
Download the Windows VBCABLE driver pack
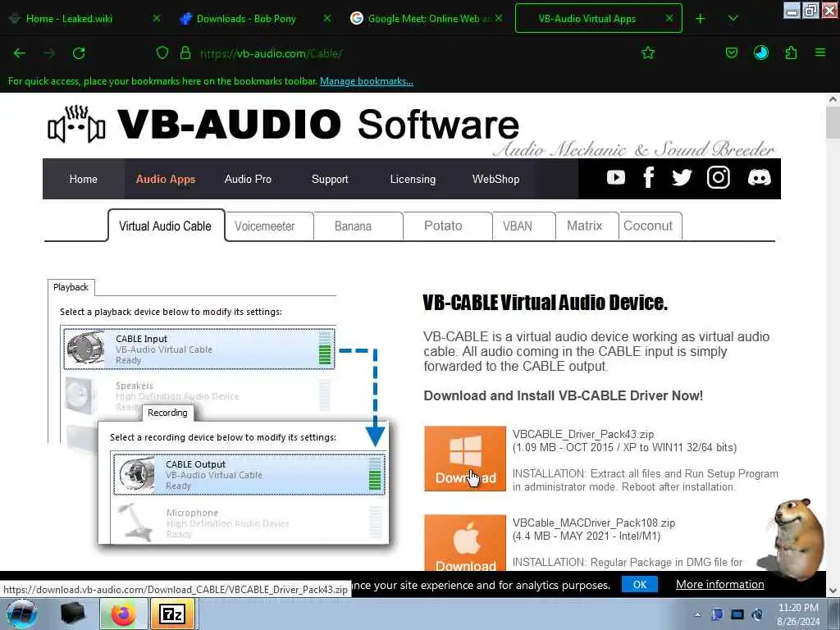click(465, 459)
